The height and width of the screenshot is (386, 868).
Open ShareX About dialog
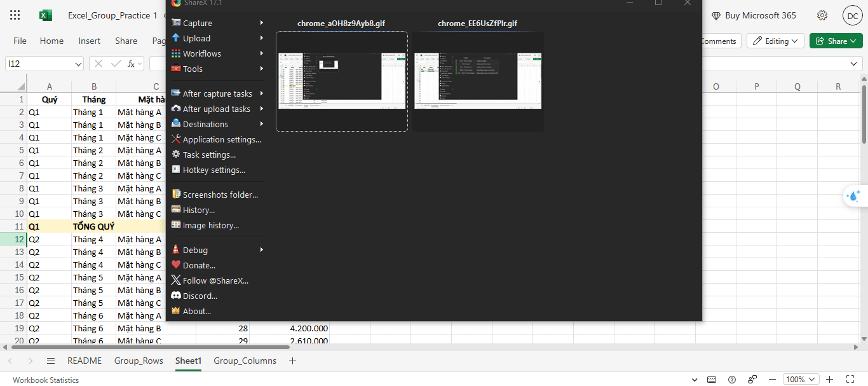click(217, 311)
